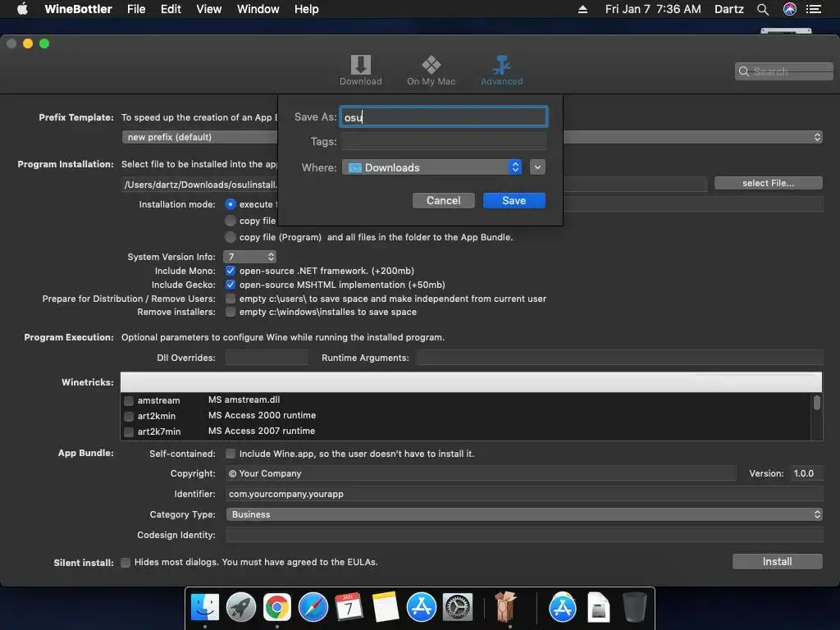Image resolution: width=840 pixels, height=630 pixels.
Task: Click the date and time in menu bar
Action: (653, 9)
